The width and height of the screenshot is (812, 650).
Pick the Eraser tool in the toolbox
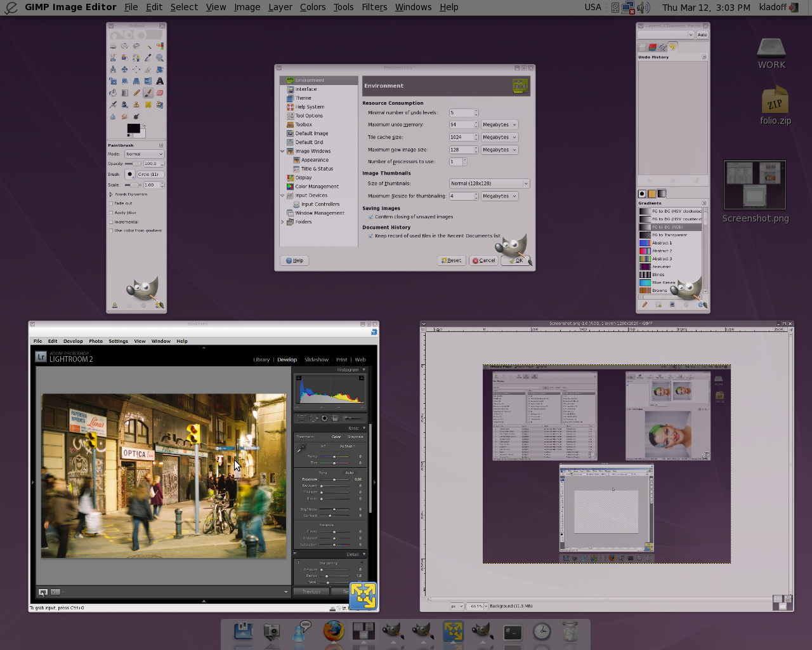coord(160,93)
